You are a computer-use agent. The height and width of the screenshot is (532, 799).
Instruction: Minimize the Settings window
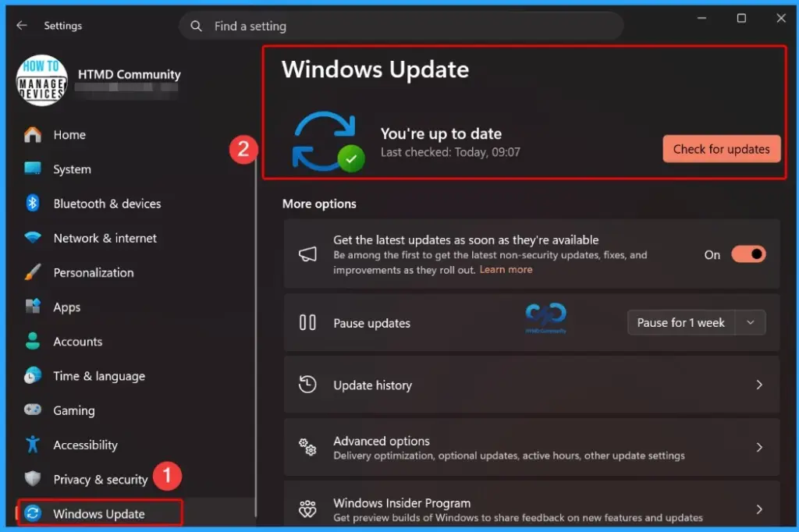click(701, 19)
